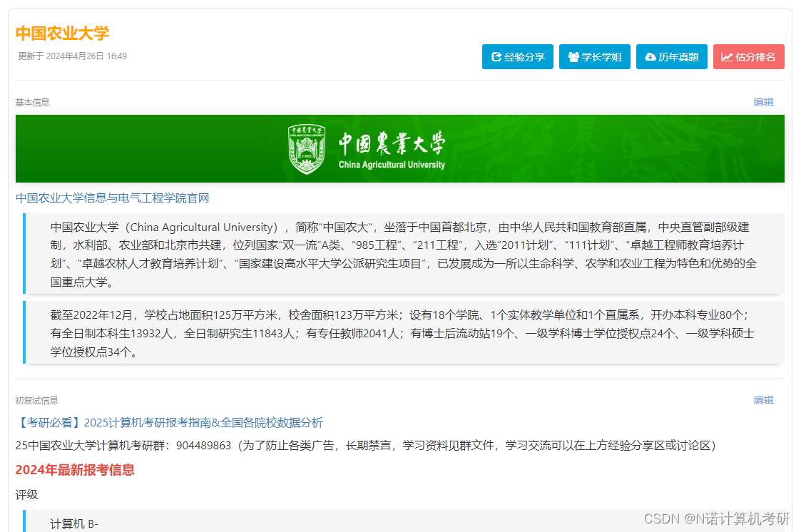Click the people icon in 学长学姐
801x532 pixels.
573,56
